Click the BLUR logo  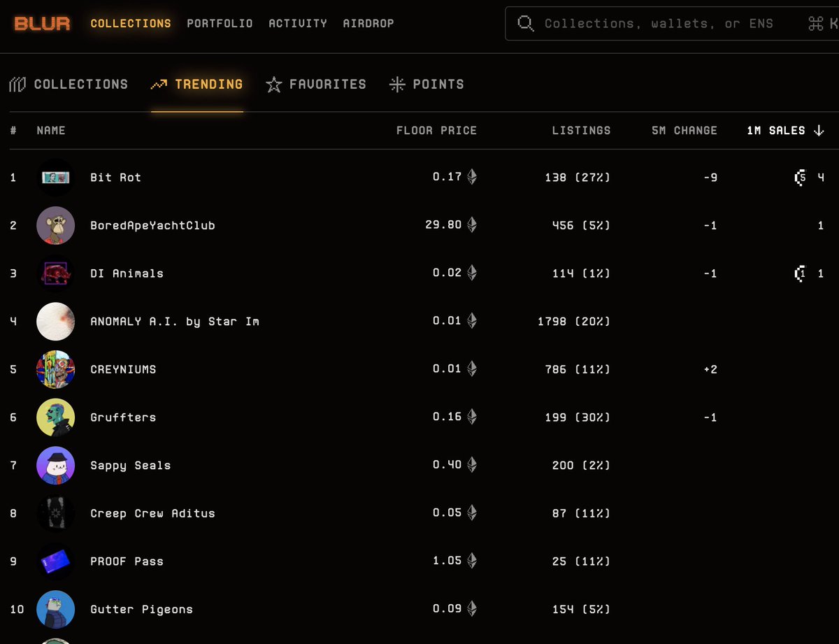coord(42,24)
